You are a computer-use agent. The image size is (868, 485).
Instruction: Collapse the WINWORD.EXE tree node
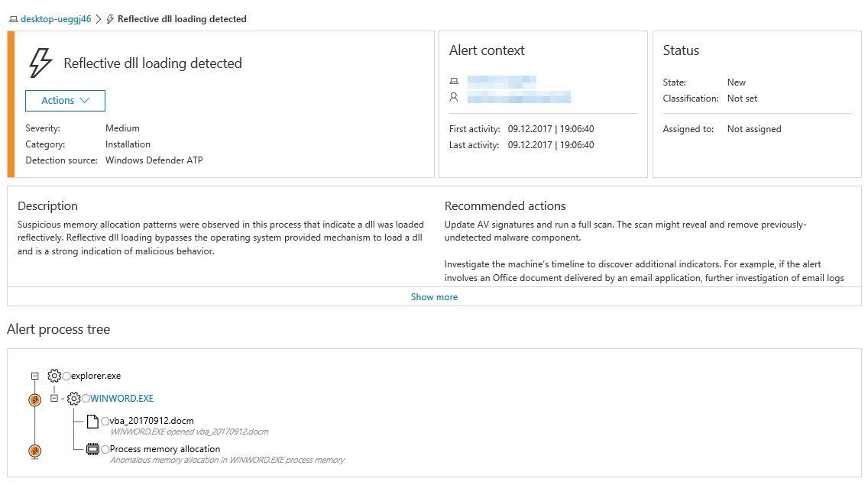53,399
